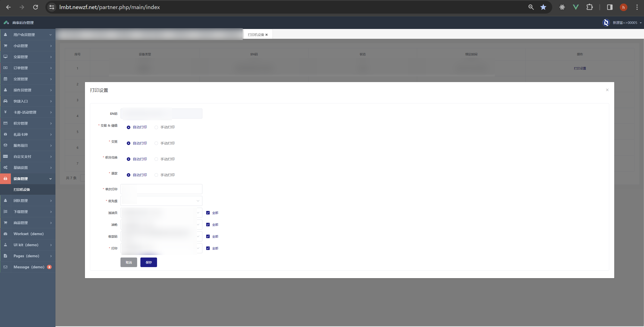The image size is (644, 327).
Task: Open the 打印机设备 submenu item
Action: [x=28, y=190]
